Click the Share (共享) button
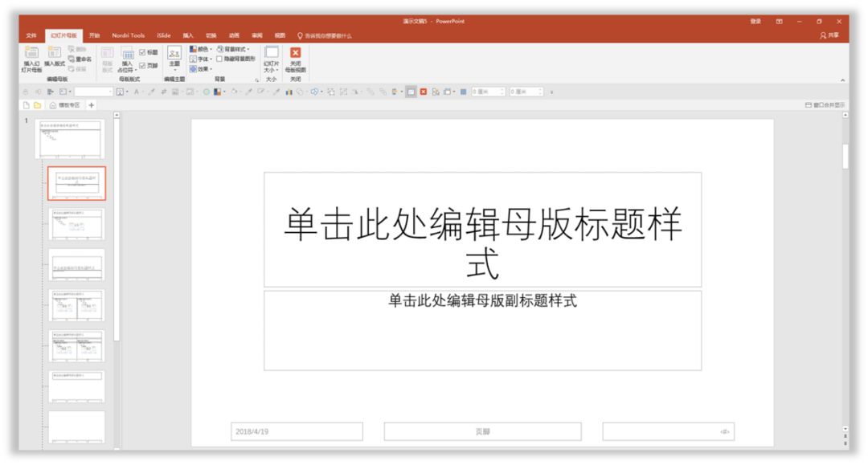Screen dimensions: 868x465 [829, 35]
